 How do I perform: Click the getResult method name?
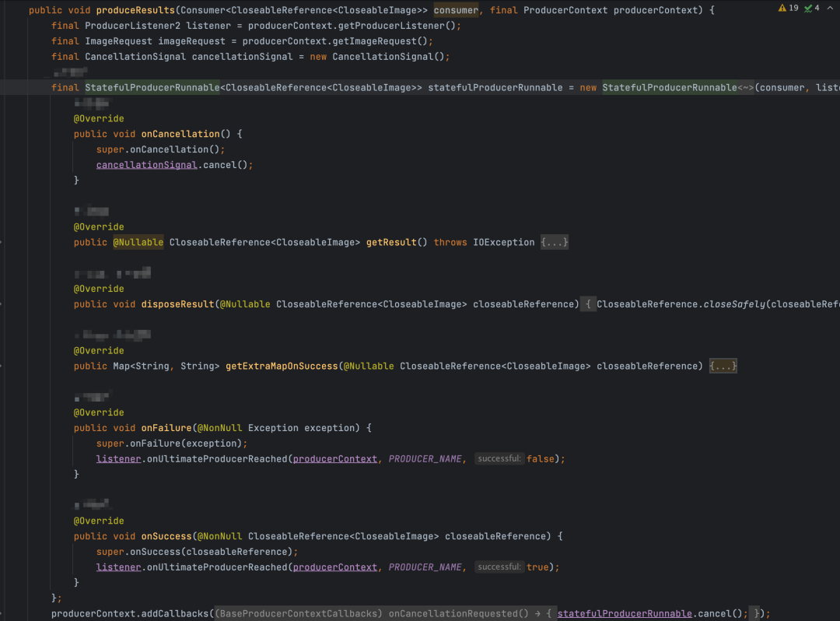(391, 242)
